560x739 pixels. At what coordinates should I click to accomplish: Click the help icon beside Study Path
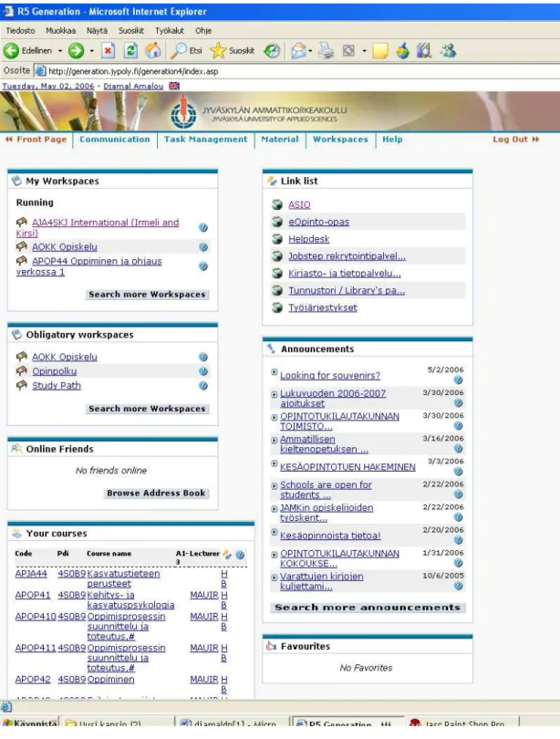coord(203,386)
